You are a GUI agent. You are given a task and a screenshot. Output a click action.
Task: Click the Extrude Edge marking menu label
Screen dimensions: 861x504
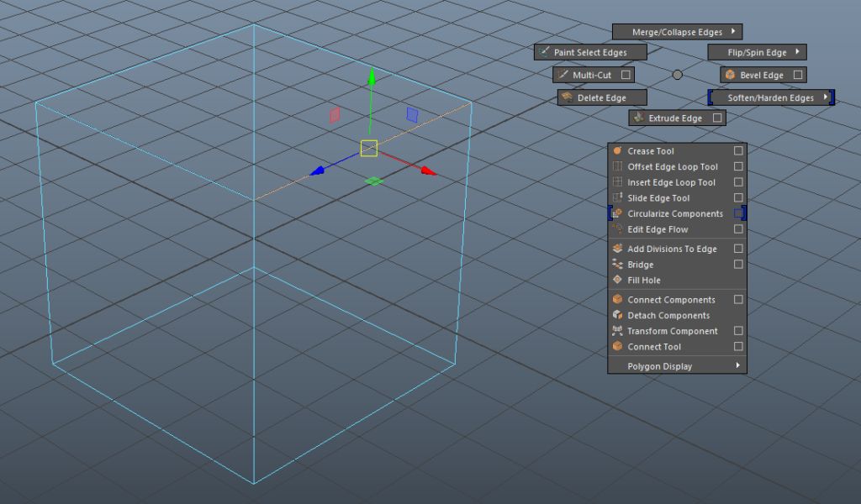[x=675, y=118]
